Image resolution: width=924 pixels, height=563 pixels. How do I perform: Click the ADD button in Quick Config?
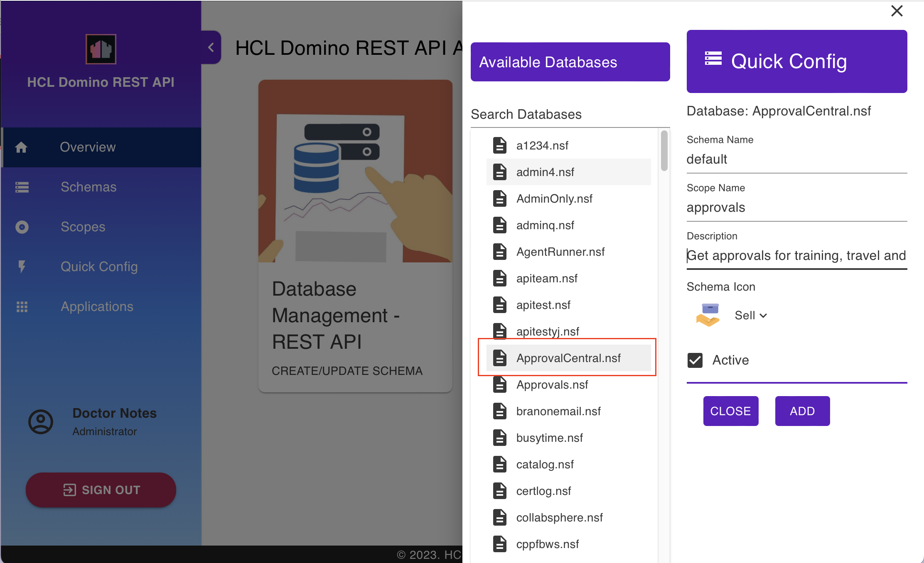(x=803, y=411)
